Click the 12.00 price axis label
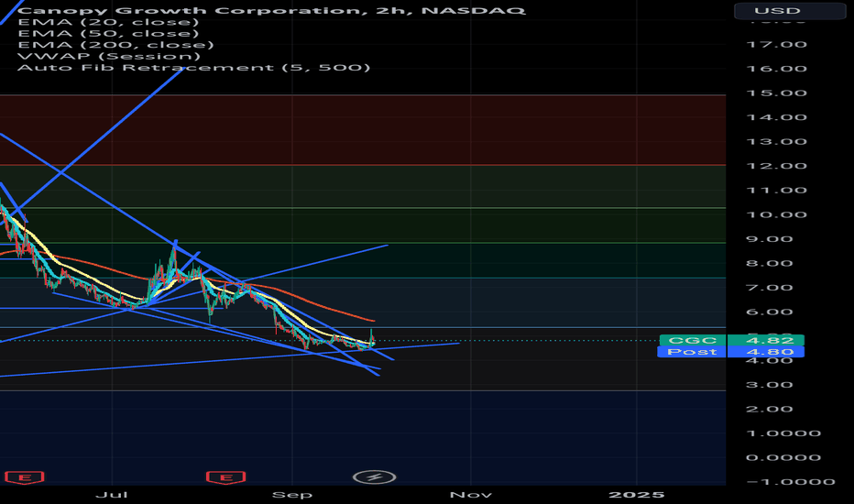Screen dimensions: 854x504 776,166
